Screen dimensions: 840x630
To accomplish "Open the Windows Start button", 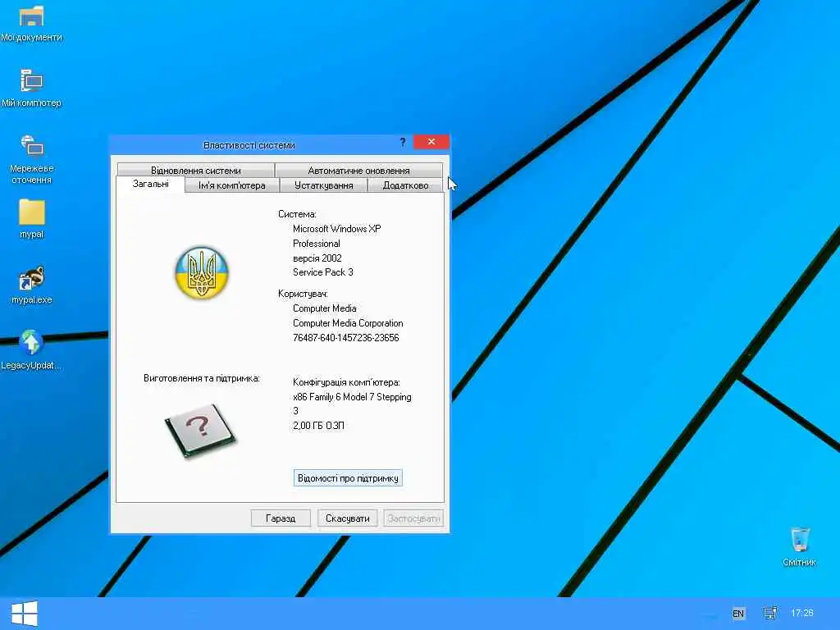I will click(x=24, y=614).
